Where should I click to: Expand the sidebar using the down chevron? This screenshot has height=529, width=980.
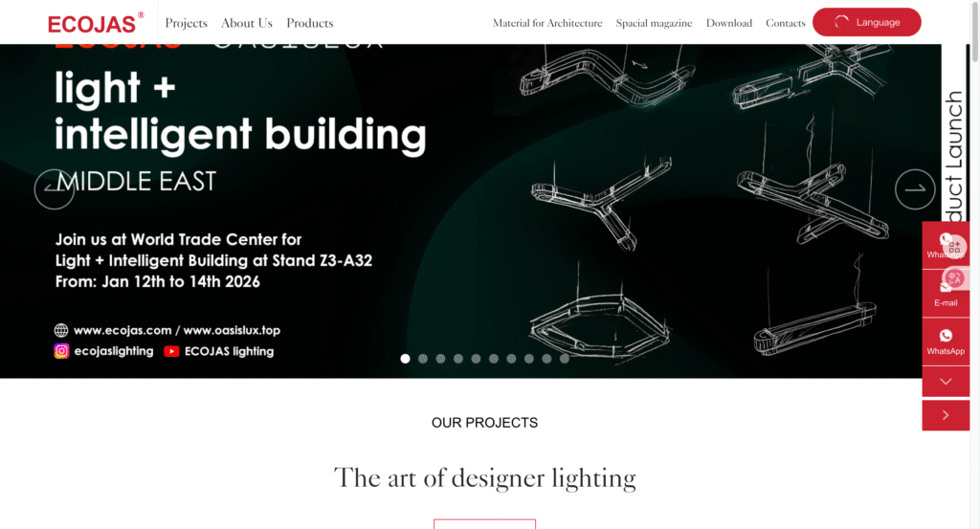point(946,382)
